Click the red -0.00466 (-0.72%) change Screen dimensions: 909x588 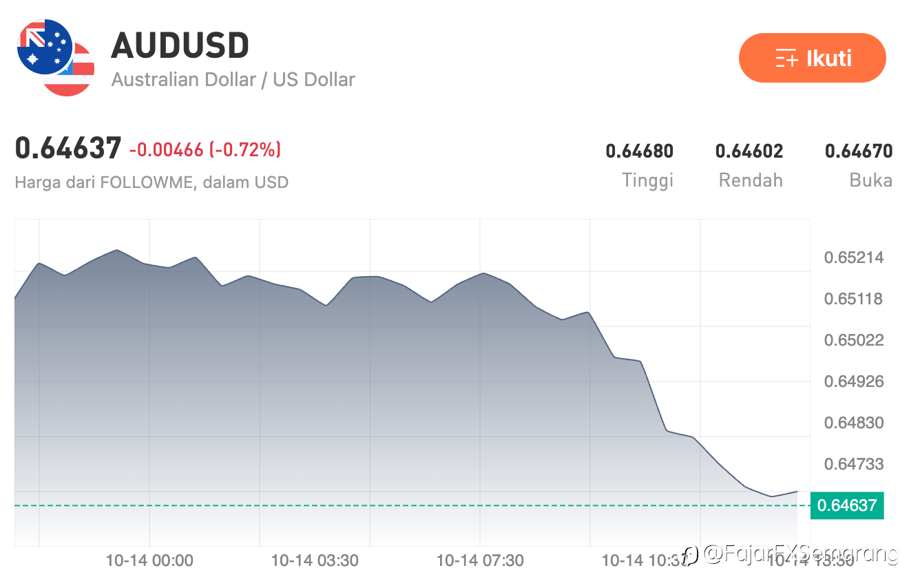[x=205, y=149]
